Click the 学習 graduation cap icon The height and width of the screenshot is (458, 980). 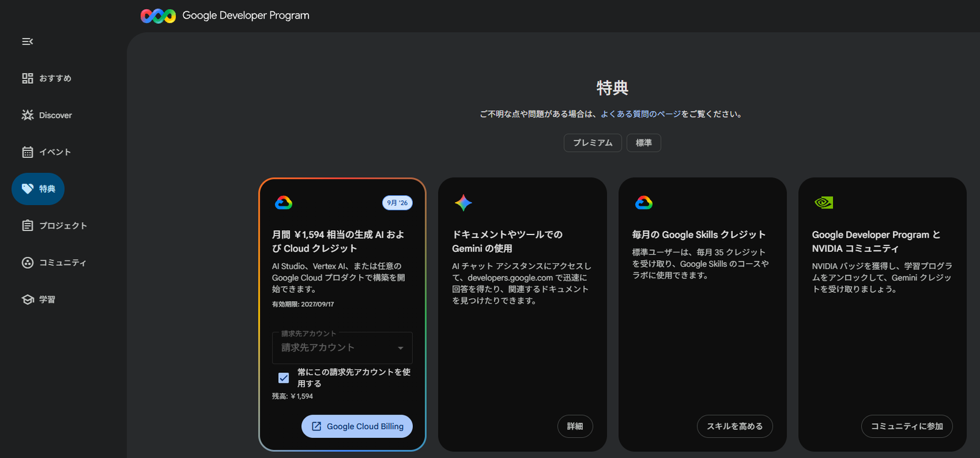28,299
